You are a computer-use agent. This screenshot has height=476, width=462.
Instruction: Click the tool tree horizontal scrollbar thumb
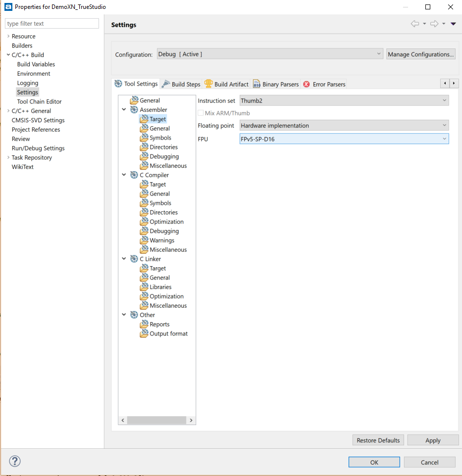(x=156, y=420)
